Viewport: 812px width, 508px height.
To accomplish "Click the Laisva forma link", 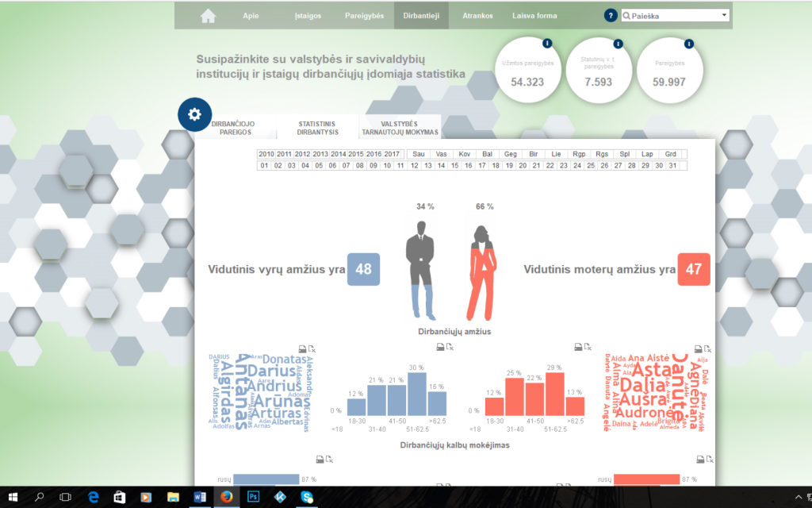I will [x=534, y=16].
